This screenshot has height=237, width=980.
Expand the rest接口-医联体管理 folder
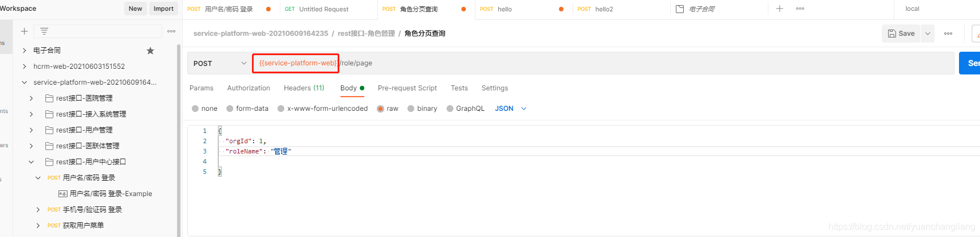tap(31, 146)
